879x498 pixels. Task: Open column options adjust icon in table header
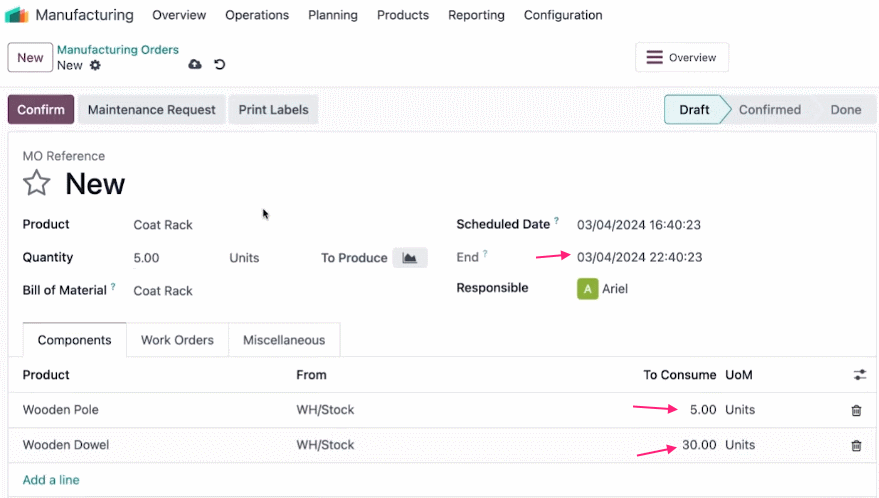pyautogui.click(x=859, y=375)
